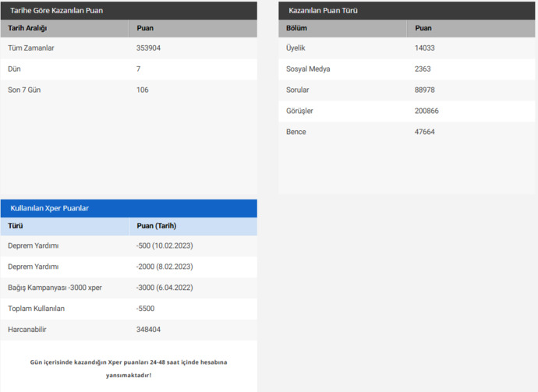The image size is (538, 392).
Task: Click the 'Tüm Zamanlar' row label
Action: click(31, 48)
